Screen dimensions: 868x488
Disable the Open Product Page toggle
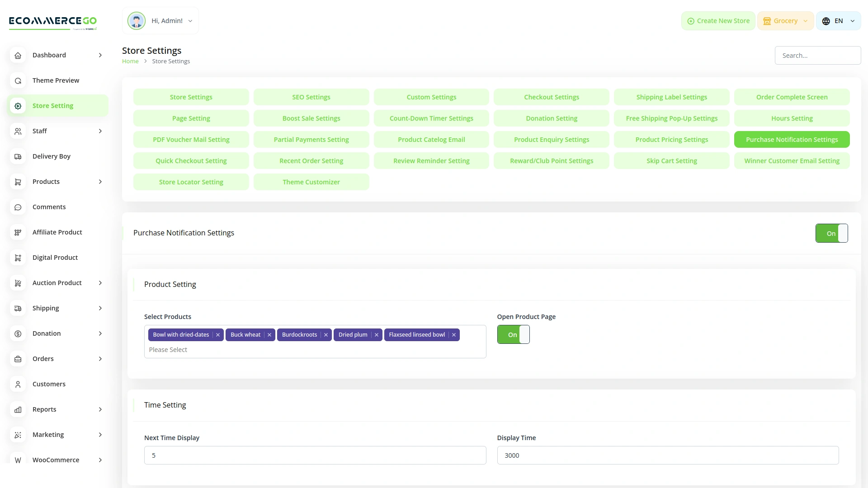(x=513, y=334)
